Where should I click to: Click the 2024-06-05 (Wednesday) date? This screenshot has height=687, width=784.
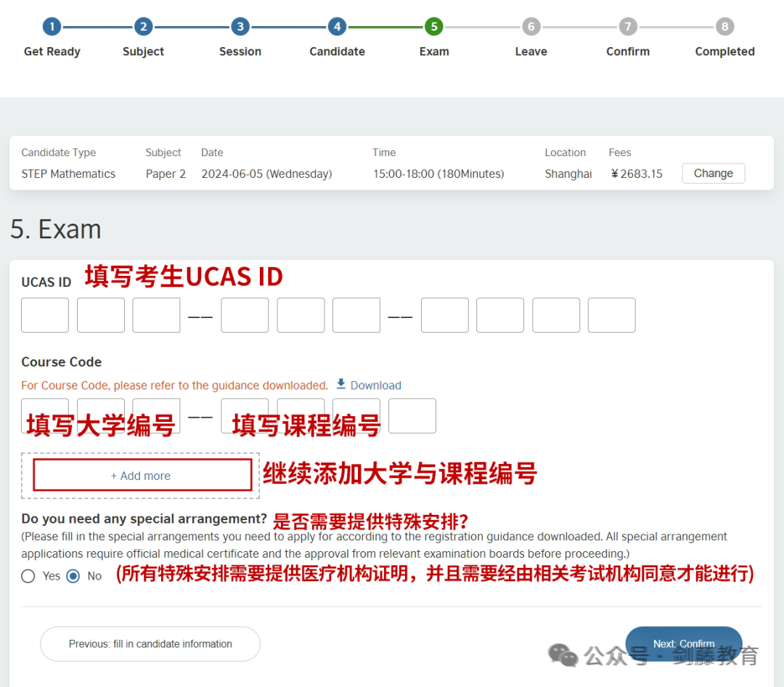pyautogui.click(x=266, y=174)
